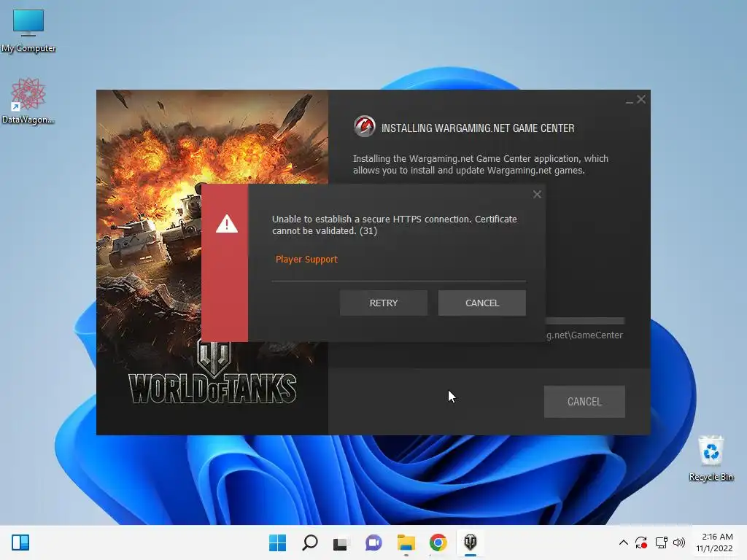The image size is (747, 560).
Task: Click the install path text ending GameCenter
Action: coord(584,335)
